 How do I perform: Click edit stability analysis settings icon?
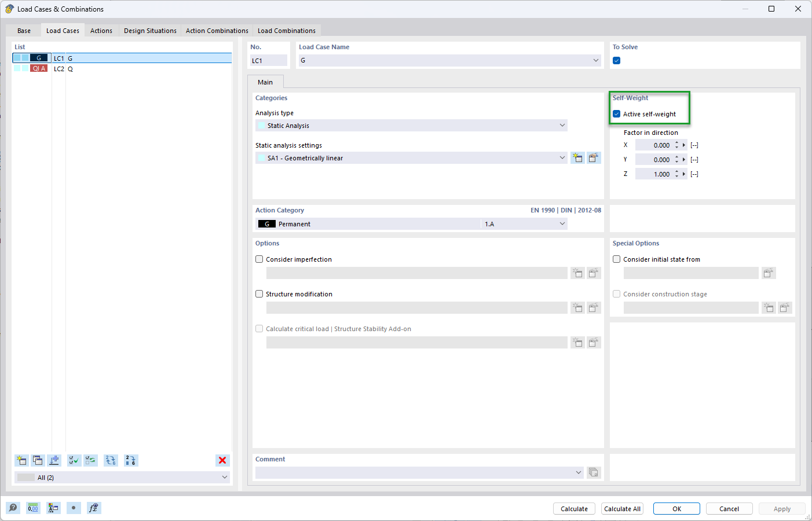pos(594,342)
